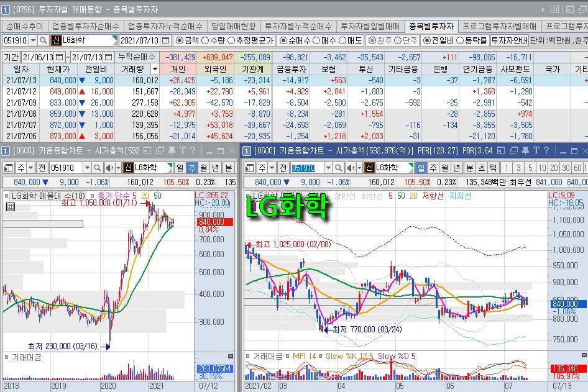Click 투자자안내 button
Screen dimensions: 588x392
coord(510,40)
